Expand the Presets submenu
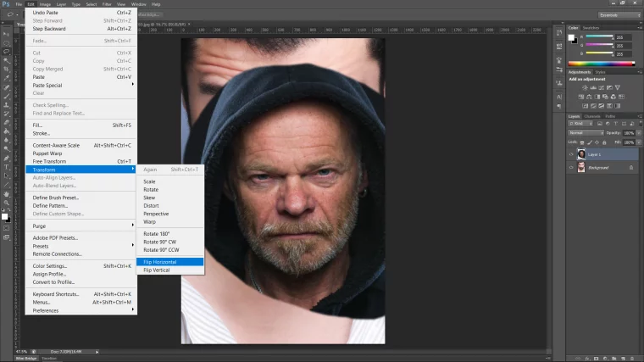The width and height of the screenshot is (644, 362). (81, 246)
